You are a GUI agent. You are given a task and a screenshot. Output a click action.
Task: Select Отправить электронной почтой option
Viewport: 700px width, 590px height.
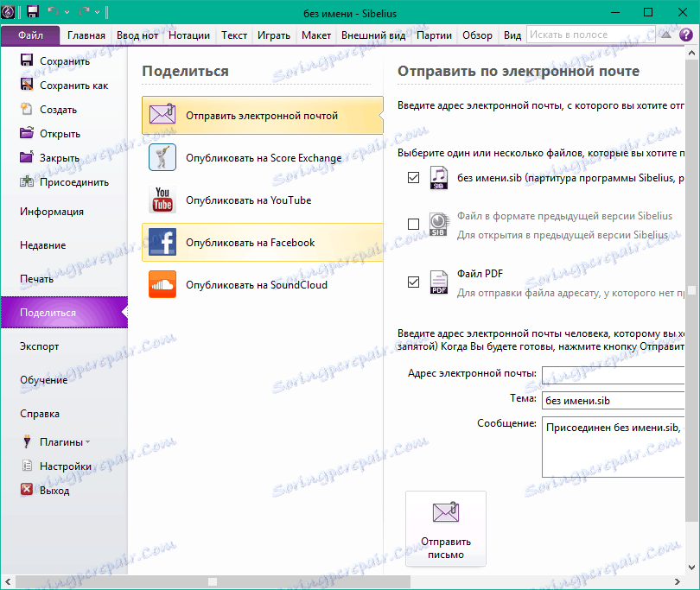point(263,115)
